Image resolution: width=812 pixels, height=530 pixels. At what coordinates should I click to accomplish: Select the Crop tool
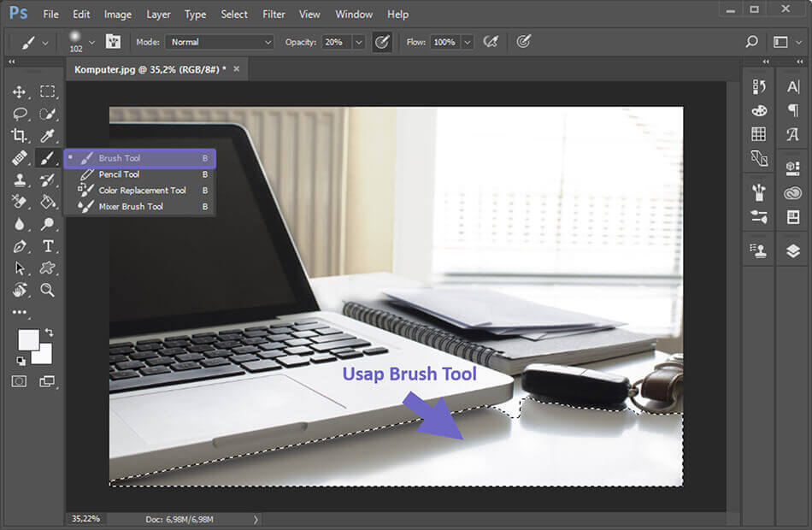19,135
